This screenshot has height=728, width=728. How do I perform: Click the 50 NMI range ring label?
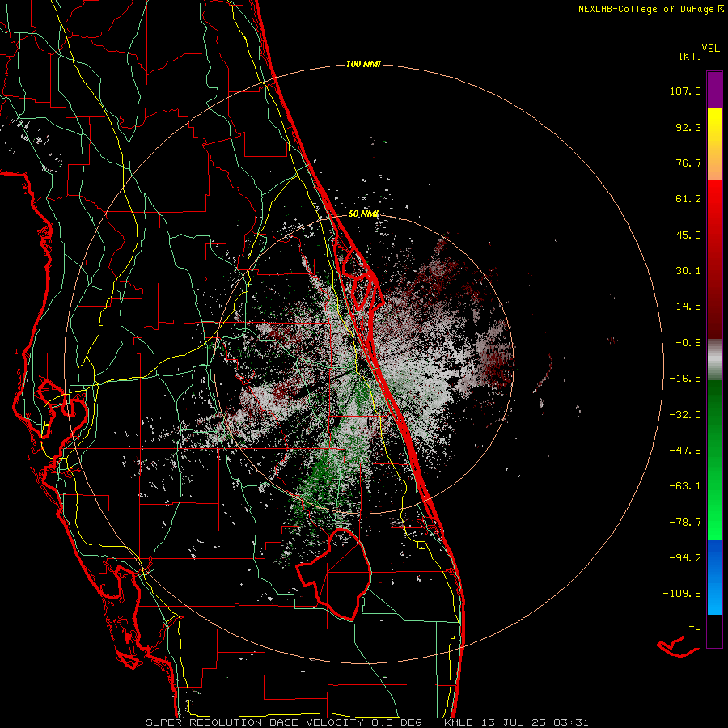(x=363, y=214)
